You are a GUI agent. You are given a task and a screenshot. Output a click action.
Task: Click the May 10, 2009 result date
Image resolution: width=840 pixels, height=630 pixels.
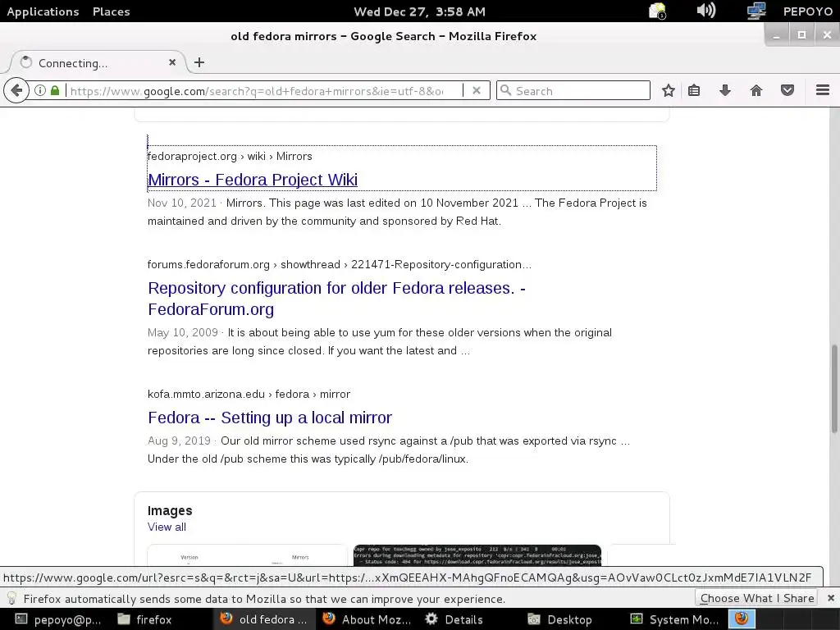click(183, 332)
